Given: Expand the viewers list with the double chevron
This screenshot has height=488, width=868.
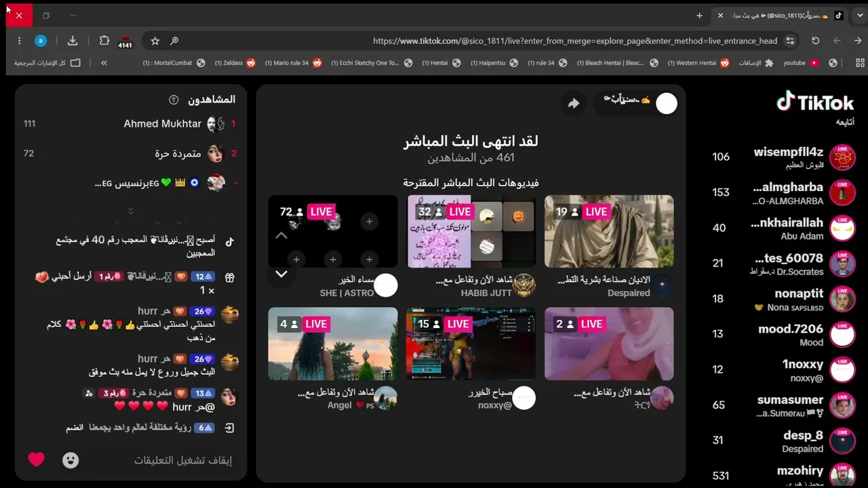Looking at the screenshot, I should [x=131, y=211].
